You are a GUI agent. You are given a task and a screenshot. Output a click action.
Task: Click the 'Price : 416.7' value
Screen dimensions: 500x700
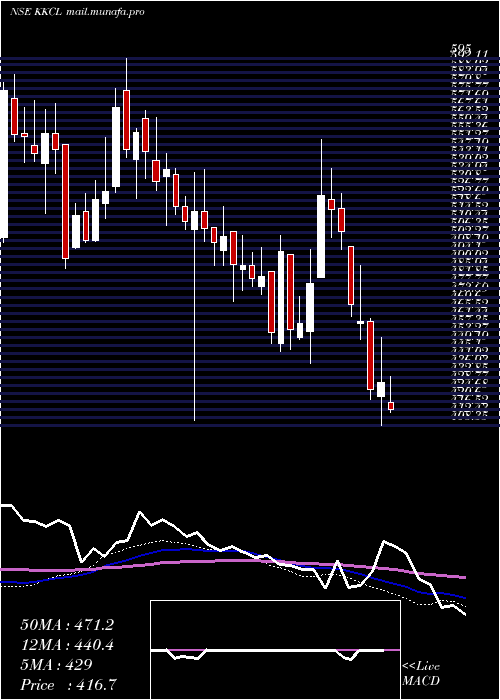[69, 685]
